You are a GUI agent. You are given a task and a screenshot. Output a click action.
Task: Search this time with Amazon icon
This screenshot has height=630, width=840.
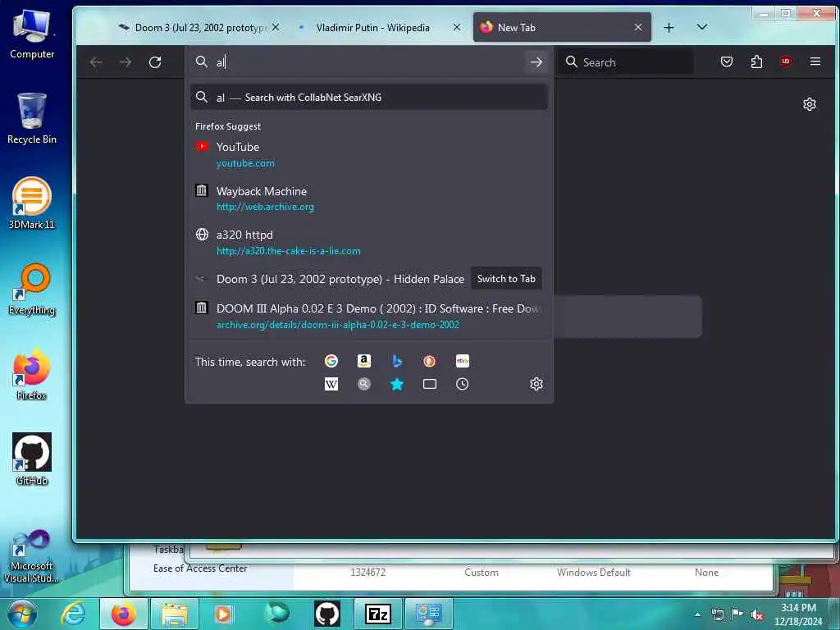(363, 361)
